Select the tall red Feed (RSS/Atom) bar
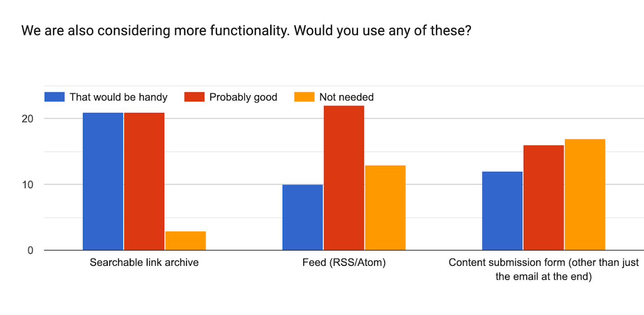The image size is (644, 315). tap(344, 178)
